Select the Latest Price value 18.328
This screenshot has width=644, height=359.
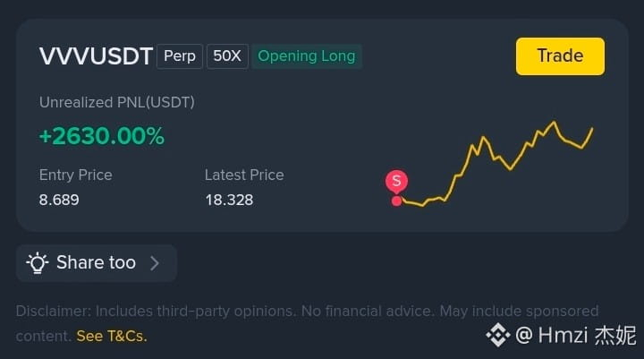[x=229, y=200]
